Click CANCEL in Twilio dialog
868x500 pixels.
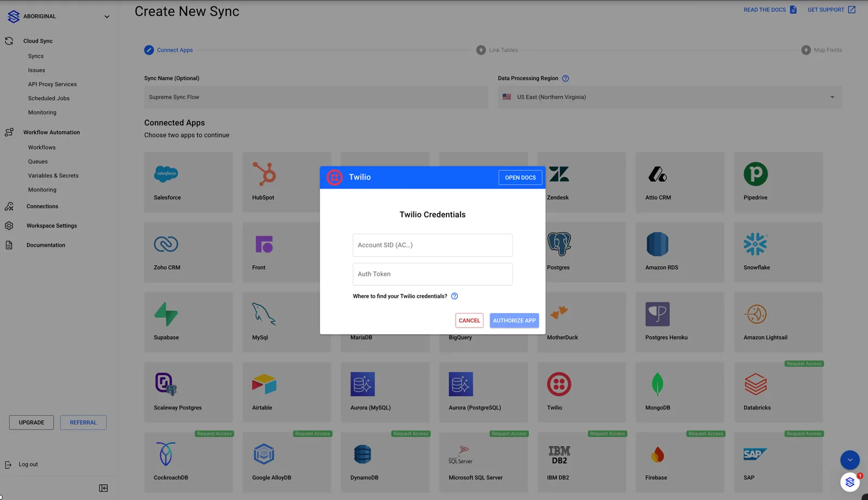(469, 320)
